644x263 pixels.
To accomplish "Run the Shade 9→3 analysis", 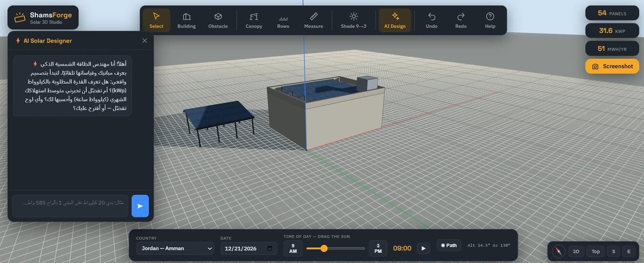I will pos(354,20).
